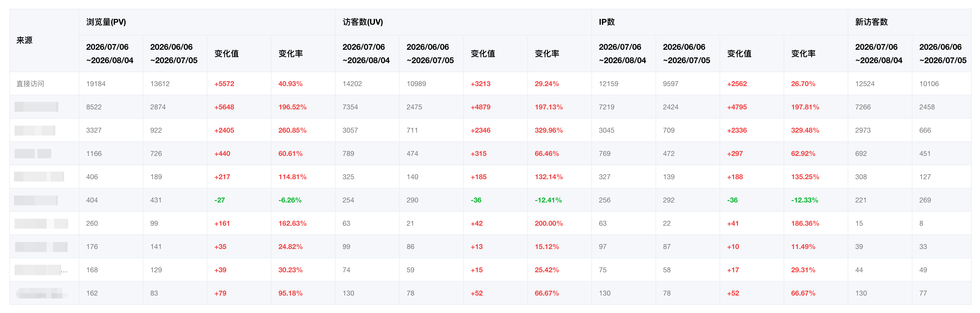The width and height of the screenshot is (980, 313).
Task: Click the PV value 162
Action: 92,293
